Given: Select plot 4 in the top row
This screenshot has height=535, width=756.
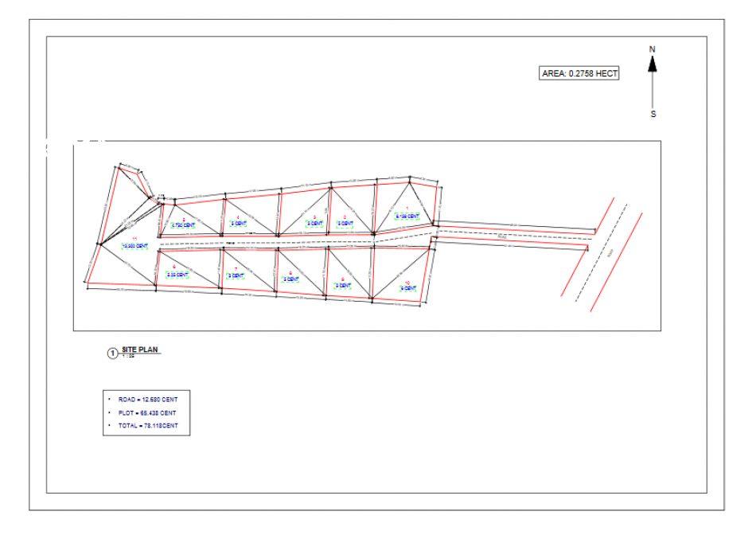Looking at the screenshot, I should tap(237, 224).
